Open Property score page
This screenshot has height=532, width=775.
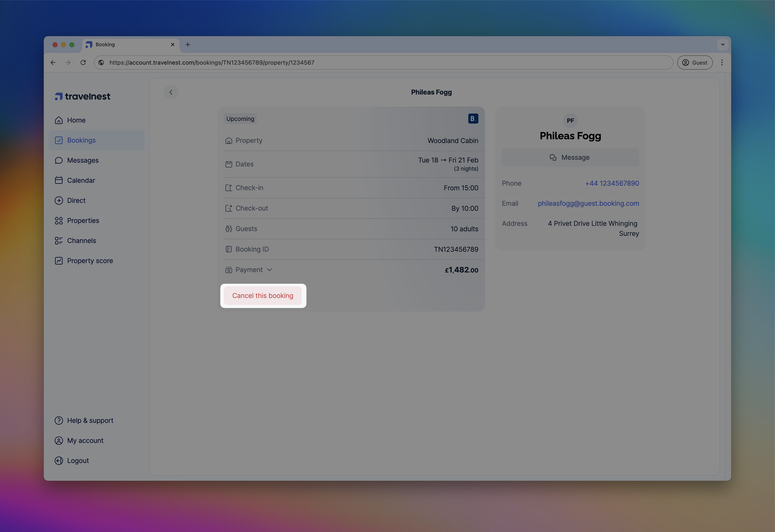pyautogui.click(x=90, y=261)
